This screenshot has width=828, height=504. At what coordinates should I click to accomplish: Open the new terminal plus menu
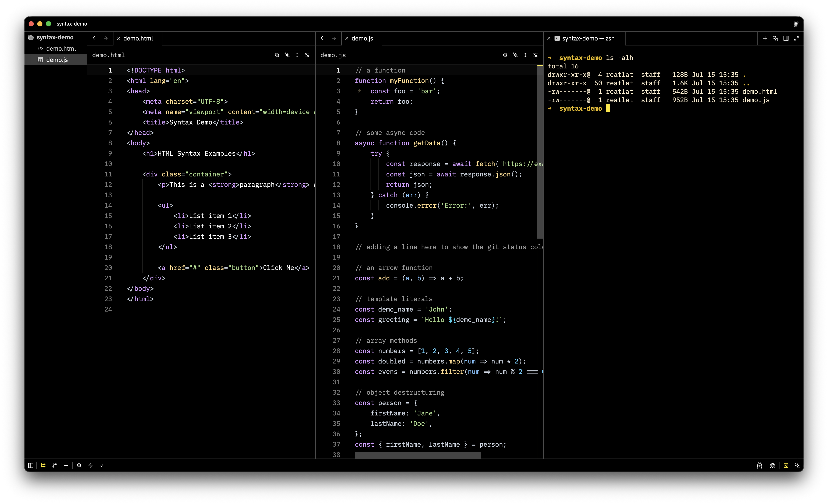765,38
